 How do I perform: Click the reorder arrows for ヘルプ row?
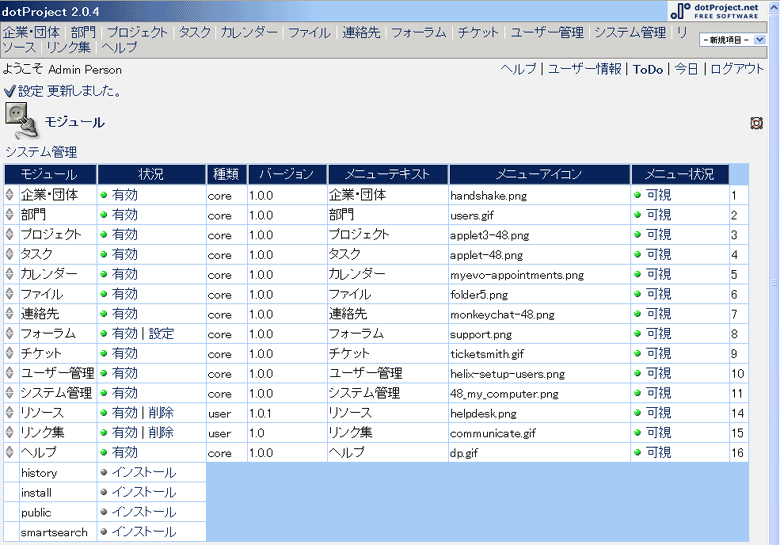click(9, 452)
